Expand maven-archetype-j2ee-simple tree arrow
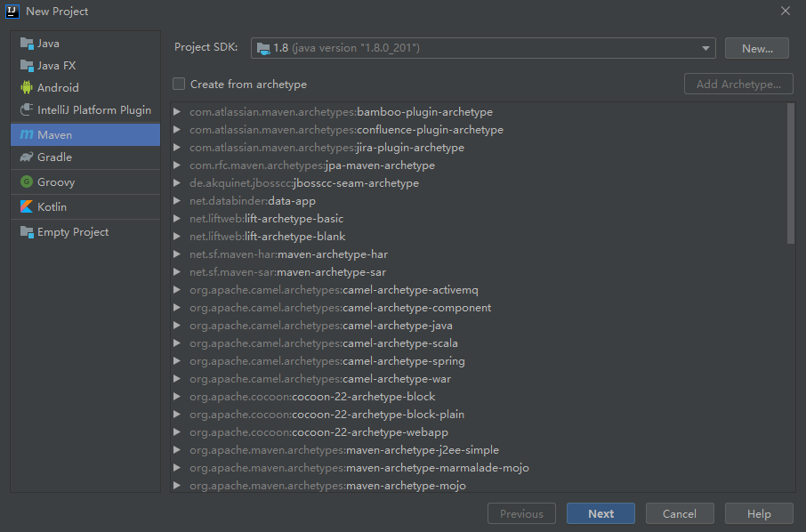 click(x=177, y=449)
